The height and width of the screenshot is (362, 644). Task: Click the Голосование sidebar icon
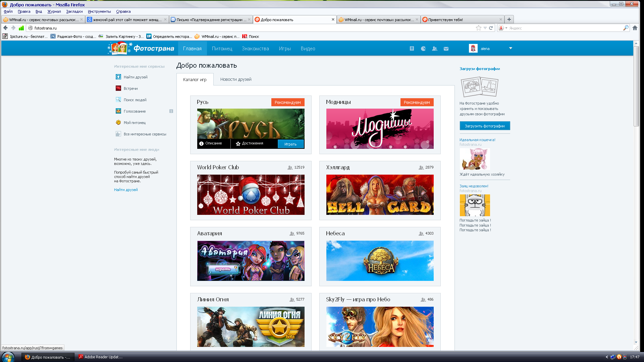coord(118,111)
